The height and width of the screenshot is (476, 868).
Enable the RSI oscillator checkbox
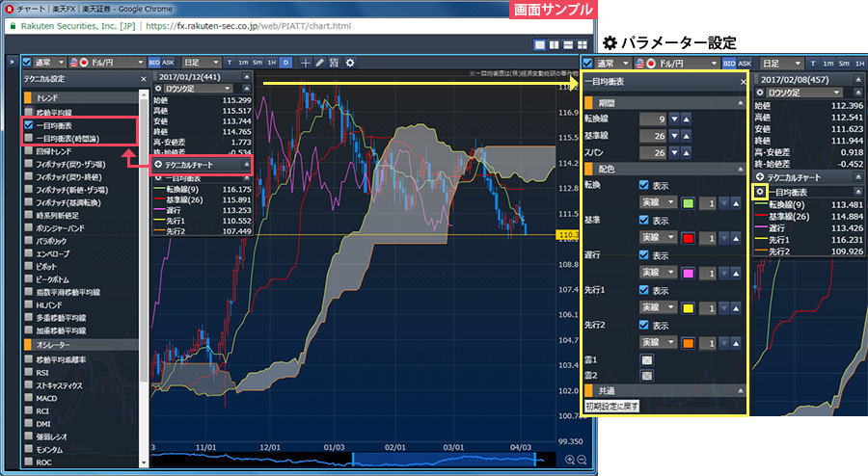pyautogui.click(x=28, y=372)
